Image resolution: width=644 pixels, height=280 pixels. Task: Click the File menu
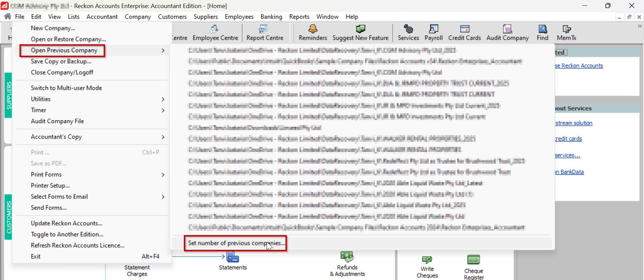19,16
